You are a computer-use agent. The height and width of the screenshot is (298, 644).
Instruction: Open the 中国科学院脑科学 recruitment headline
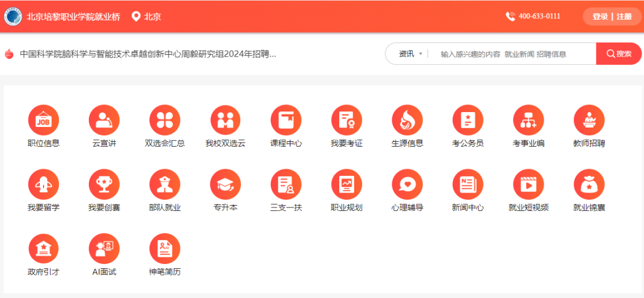click(x=148, y=54)
